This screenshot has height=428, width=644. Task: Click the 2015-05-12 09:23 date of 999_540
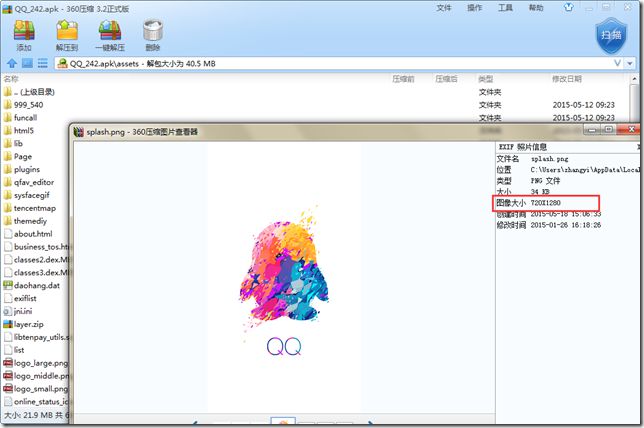[x=584, y=105]
